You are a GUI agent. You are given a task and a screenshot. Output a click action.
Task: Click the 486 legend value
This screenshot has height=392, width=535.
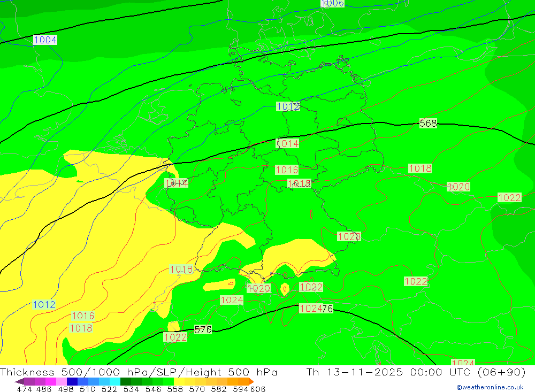pyautogui.click(x=44, y=389)
